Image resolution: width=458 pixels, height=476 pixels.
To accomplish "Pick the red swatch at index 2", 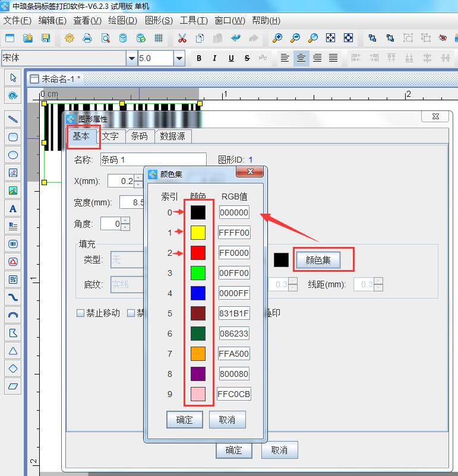I will 198,253.
